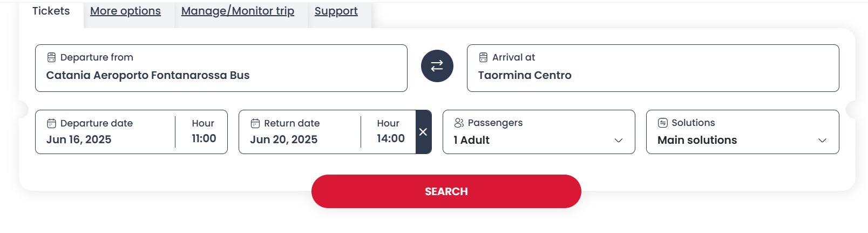Click the station icon beside Departure from
Viewport: 868px width, 233px height.
click(x=51, y=57)
